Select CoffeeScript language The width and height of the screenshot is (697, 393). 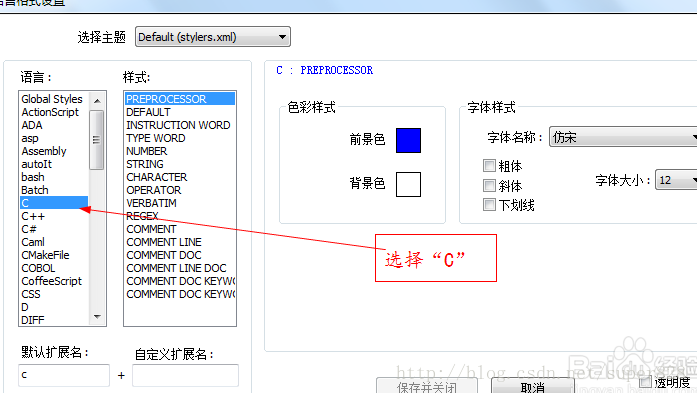point(52,281)
